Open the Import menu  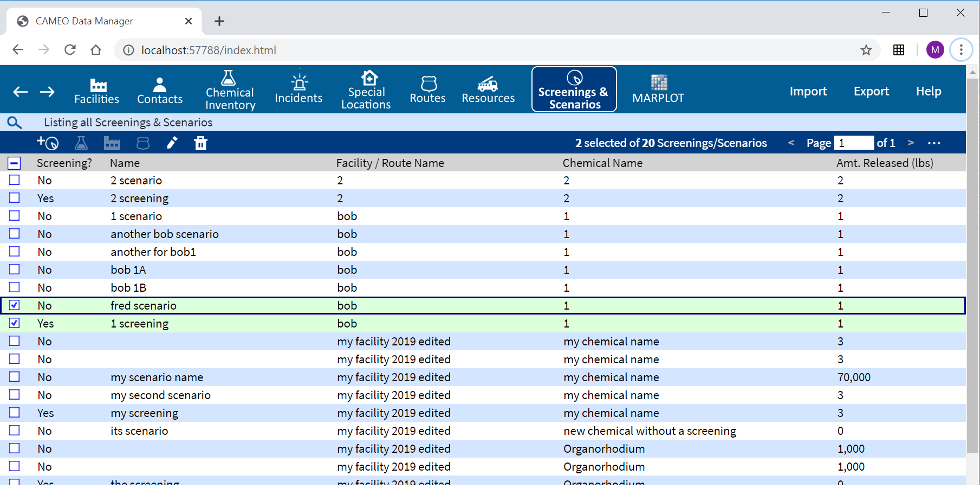808,91
